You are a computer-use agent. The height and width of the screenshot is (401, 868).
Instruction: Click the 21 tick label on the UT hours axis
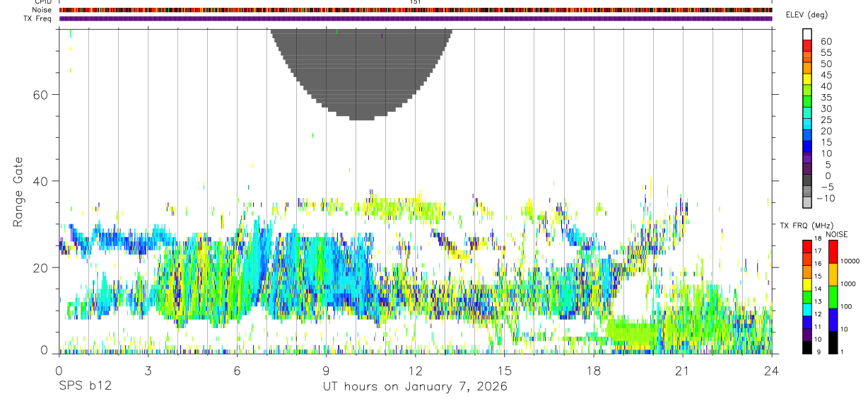coord(682,371)
